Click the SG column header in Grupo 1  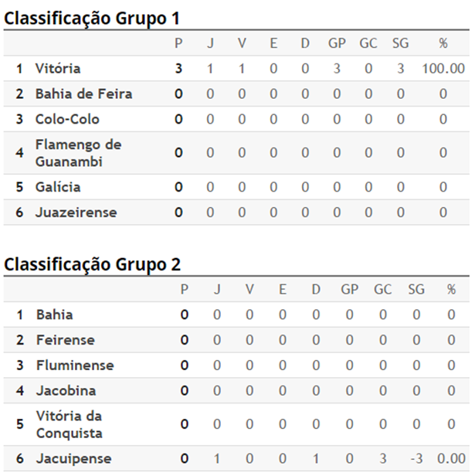coord(400,43)
